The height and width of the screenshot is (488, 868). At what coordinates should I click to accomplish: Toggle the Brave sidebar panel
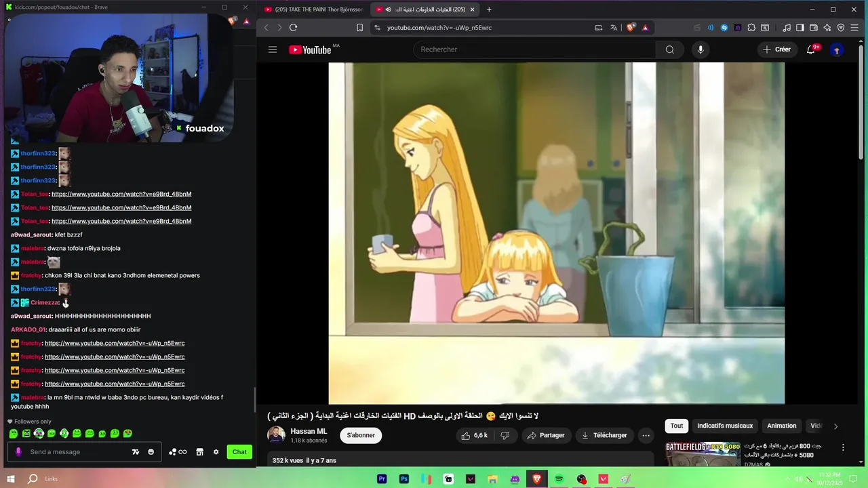tap(800, 28)
